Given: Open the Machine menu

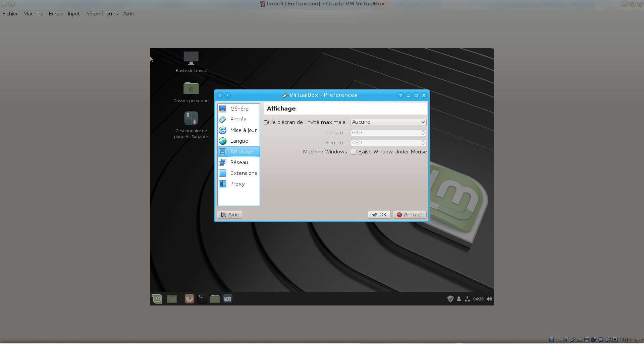Looking at the screenshot, I should tap(33, 14).
